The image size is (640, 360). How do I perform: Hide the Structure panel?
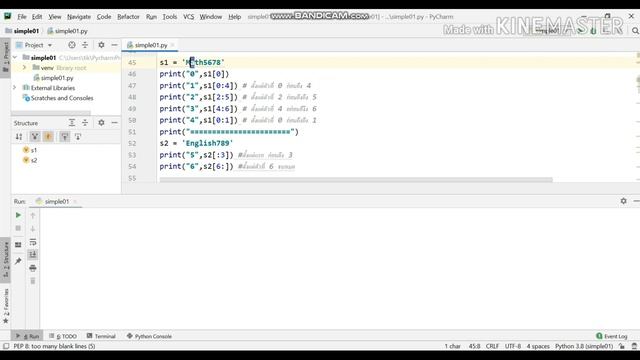[114, 122]
